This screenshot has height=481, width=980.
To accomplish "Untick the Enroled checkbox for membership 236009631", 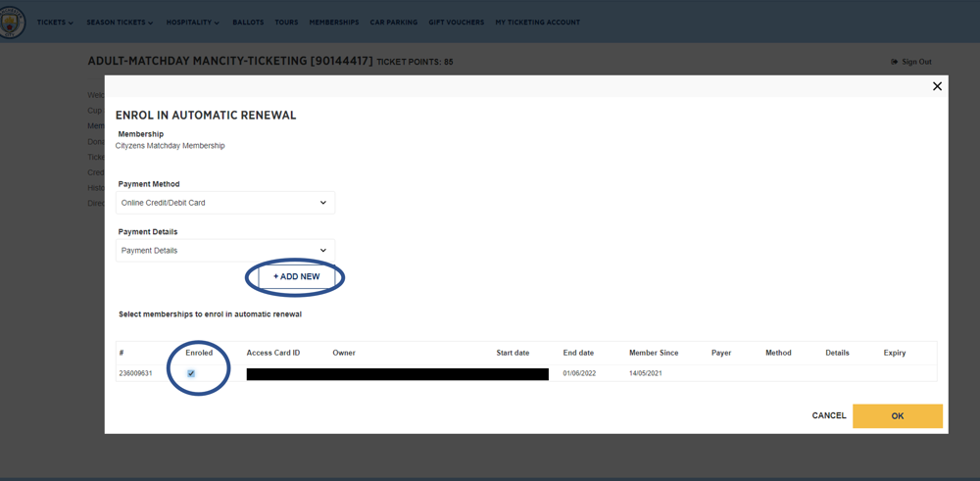I will click(191, 373).
